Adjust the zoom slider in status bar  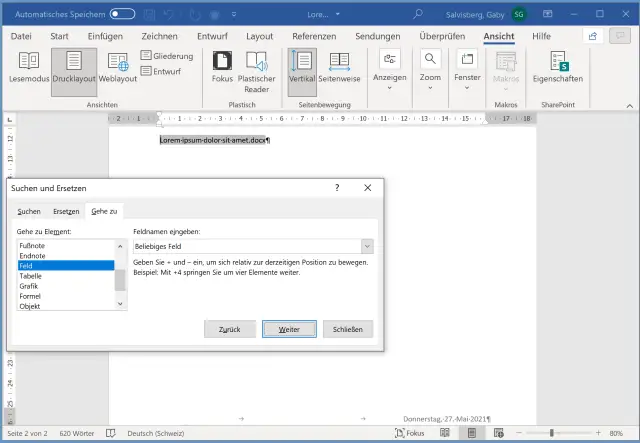coord(552,433)
